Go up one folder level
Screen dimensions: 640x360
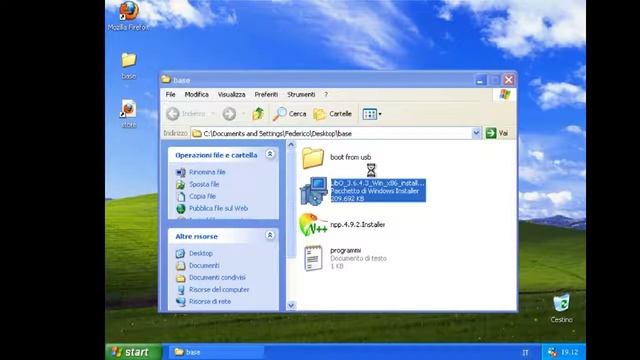tap(258, 114)
